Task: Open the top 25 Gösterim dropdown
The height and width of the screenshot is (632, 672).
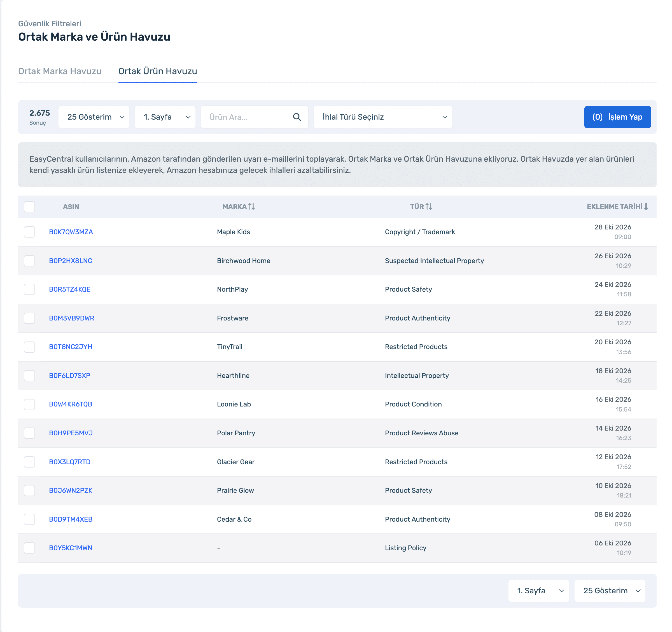Action: point(94,117)
